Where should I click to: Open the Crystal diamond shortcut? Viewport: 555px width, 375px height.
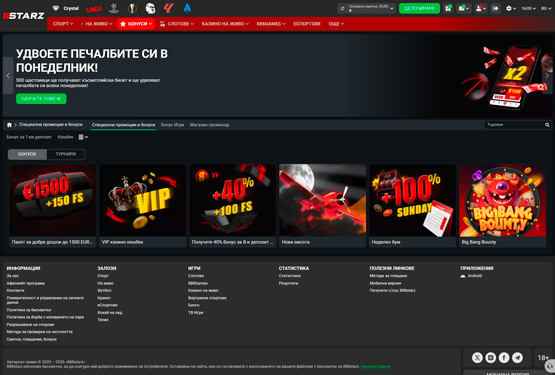(x=65, y=8)
